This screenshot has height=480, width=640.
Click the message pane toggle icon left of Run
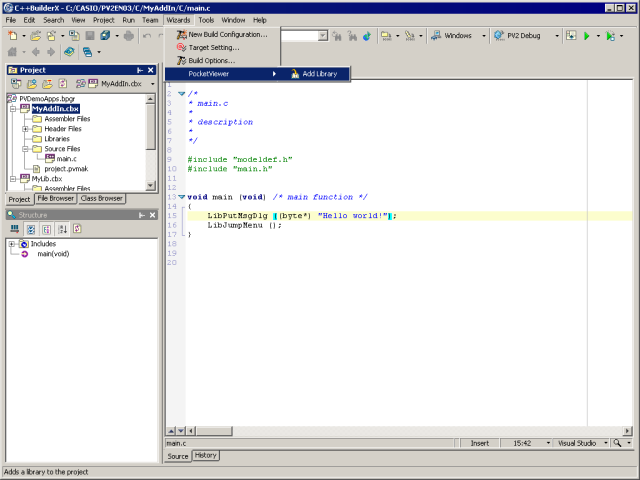click(x=571, y=36)
